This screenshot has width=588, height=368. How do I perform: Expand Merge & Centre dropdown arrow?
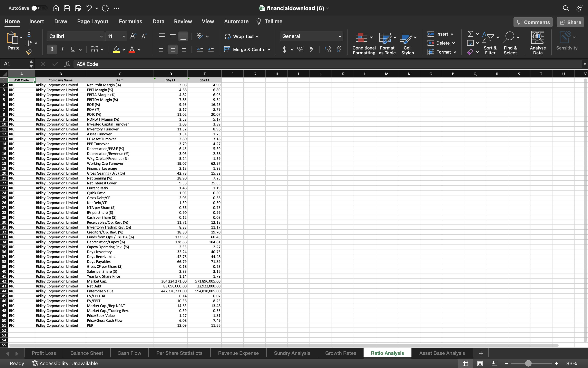point(269,50)
